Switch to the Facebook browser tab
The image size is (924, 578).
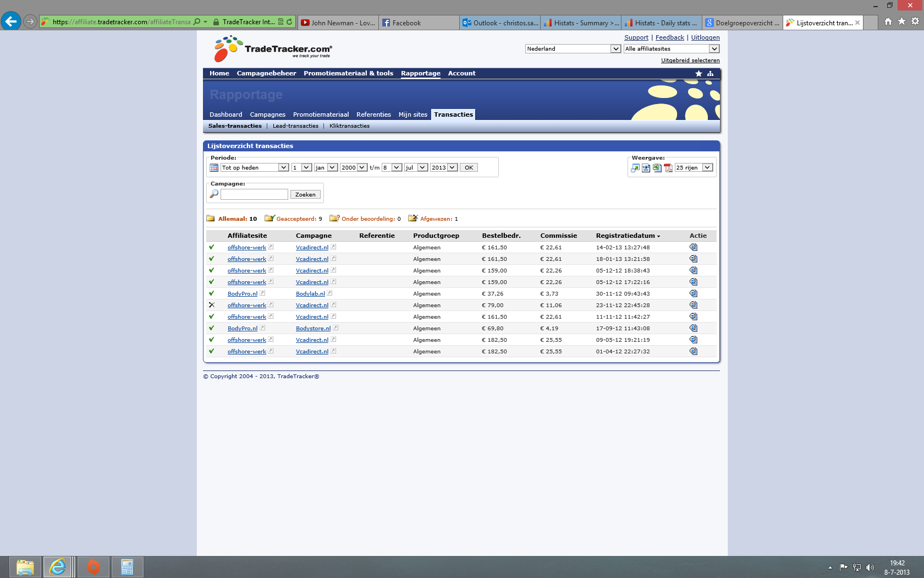[419, 23]
